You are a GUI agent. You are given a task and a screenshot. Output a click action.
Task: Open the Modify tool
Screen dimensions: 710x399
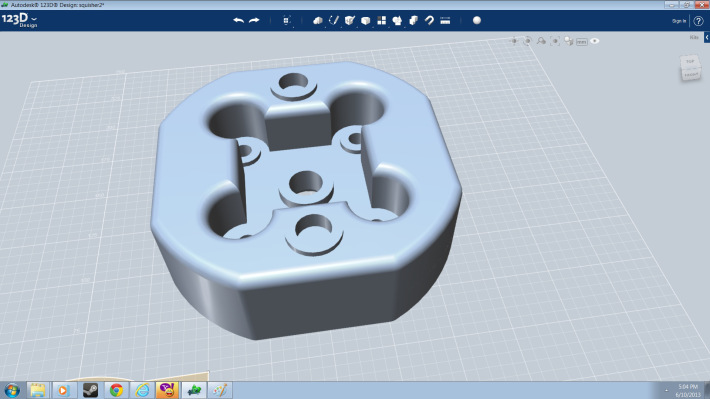pyautogui.click(x=365, y=20)
